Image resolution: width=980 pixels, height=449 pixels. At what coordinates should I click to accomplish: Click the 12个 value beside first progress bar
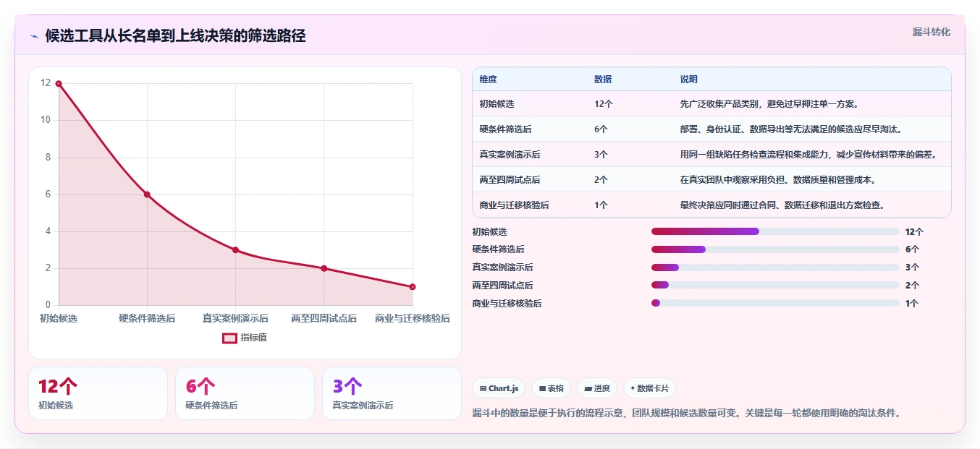(914, 232)
